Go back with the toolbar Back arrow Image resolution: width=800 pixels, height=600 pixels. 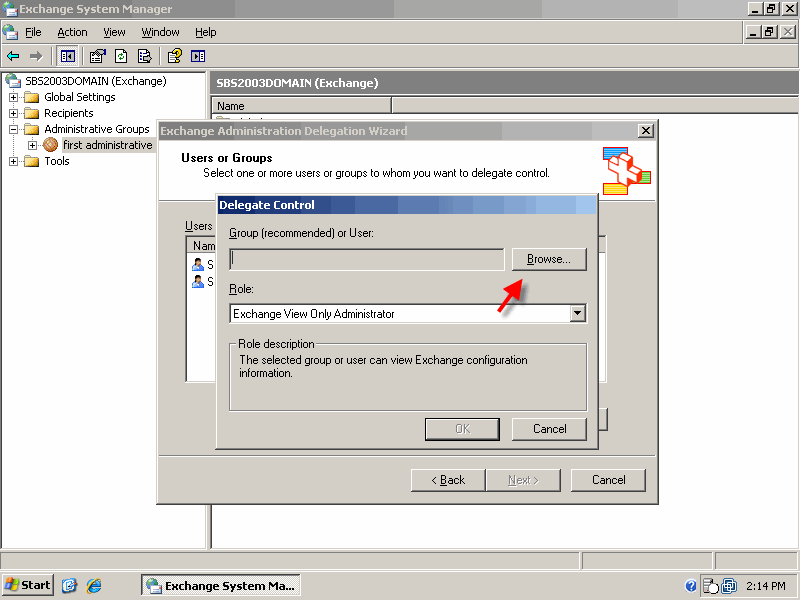13,56
